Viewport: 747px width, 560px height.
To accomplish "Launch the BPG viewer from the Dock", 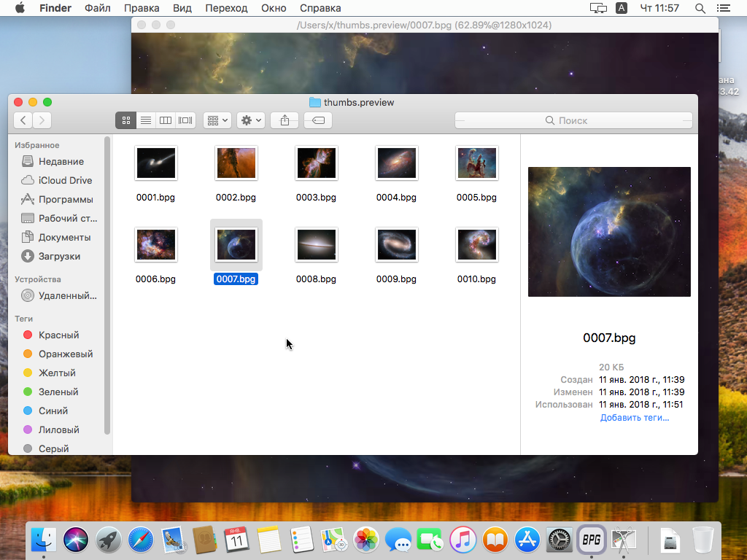I will (591, 540).
